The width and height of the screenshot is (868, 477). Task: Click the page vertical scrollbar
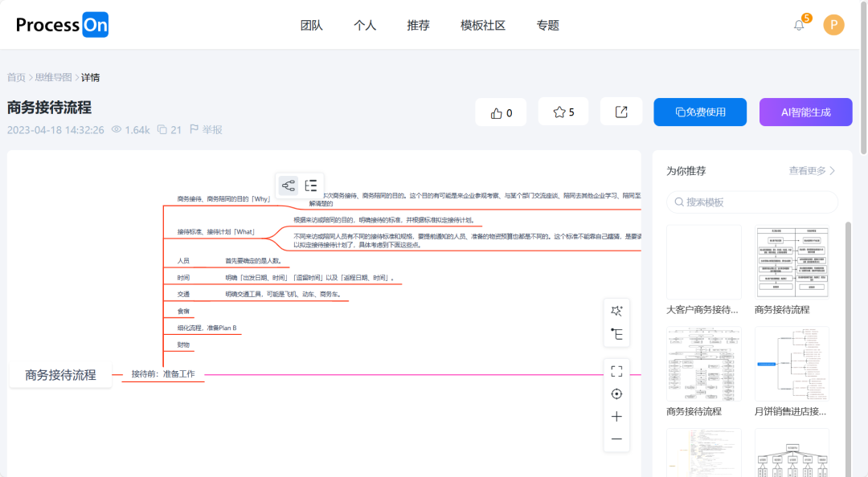[863, 77]
